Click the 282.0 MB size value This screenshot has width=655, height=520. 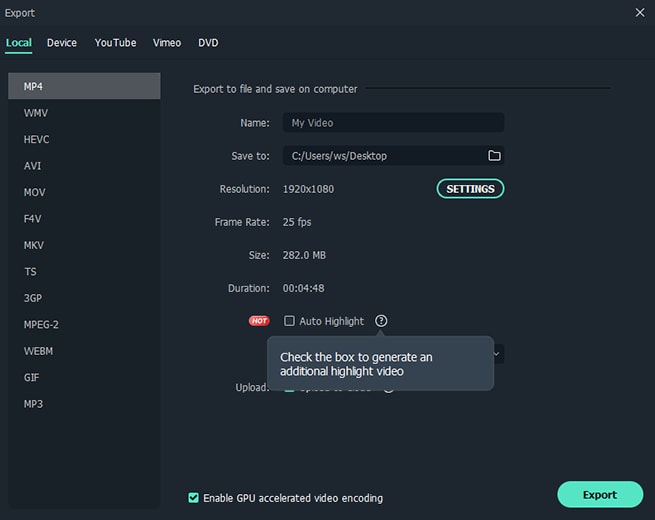point(304,255)
